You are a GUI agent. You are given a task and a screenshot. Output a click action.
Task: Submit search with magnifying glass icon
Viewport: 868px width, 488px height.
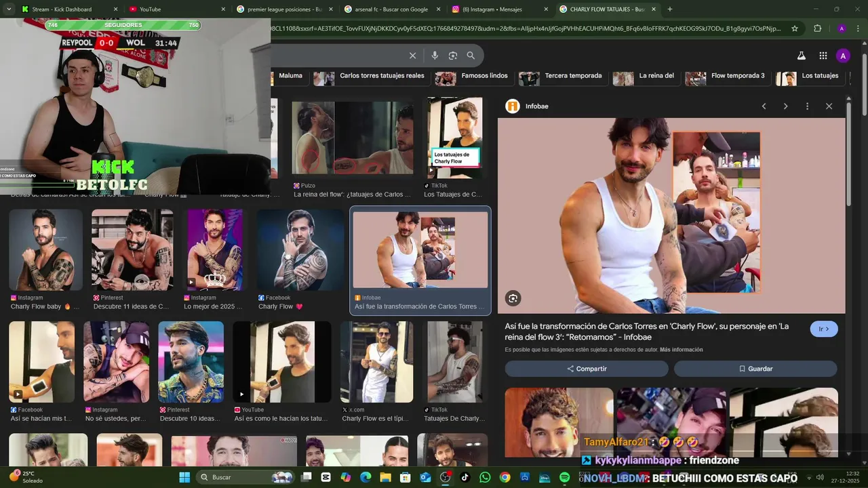[x=471, y=56]
